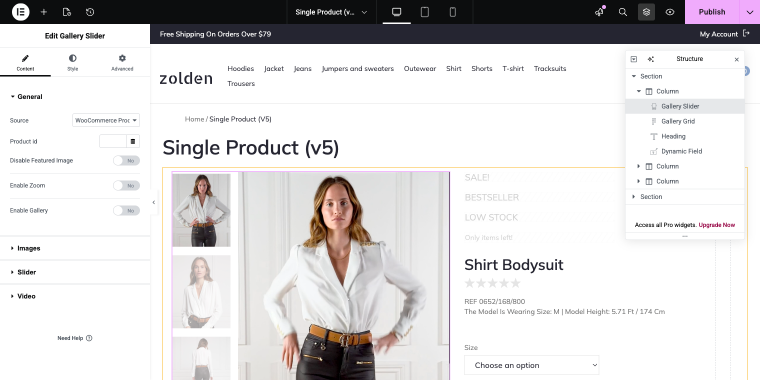This screenshot has height=380, width=760.
Task: Expand the Slider section
Action: [75, 272]
